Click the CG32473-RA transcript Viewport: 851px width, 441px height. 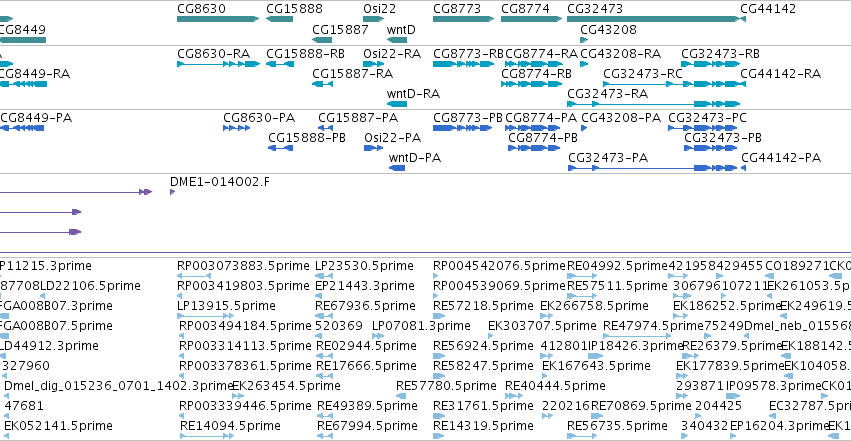point(653,104)
